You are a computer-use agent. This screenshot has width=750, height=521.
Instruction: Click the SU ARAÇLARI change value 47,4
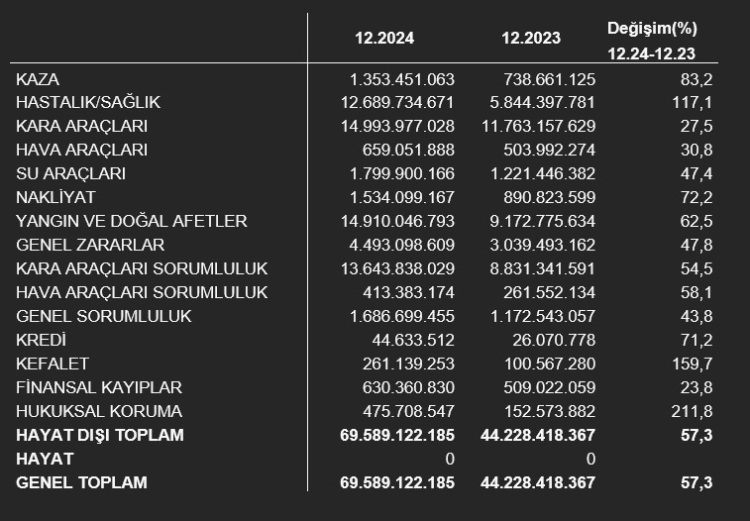[696, 174]
